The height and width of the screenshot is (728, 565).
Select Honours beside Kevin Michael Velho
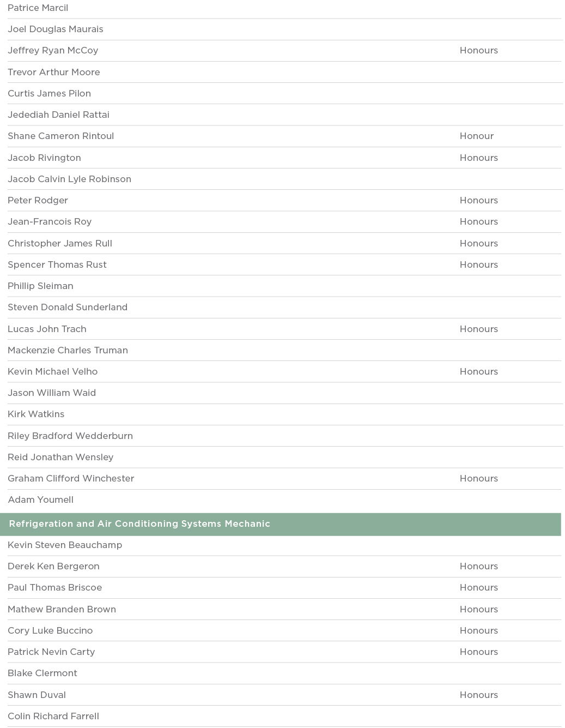click(x=478, y=372)
